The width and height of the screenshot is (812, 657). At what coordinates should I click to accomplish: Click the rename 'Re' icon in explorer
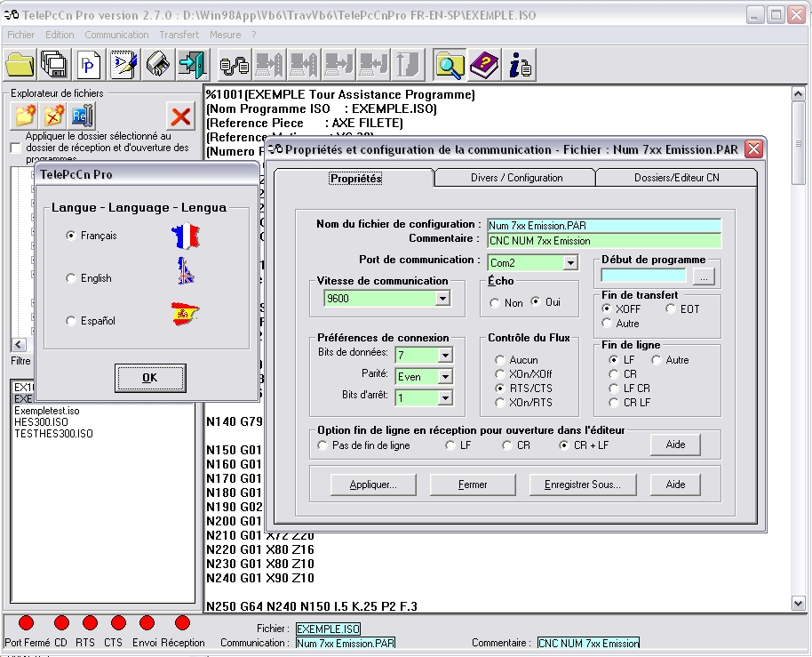click(x=82, y=115)
